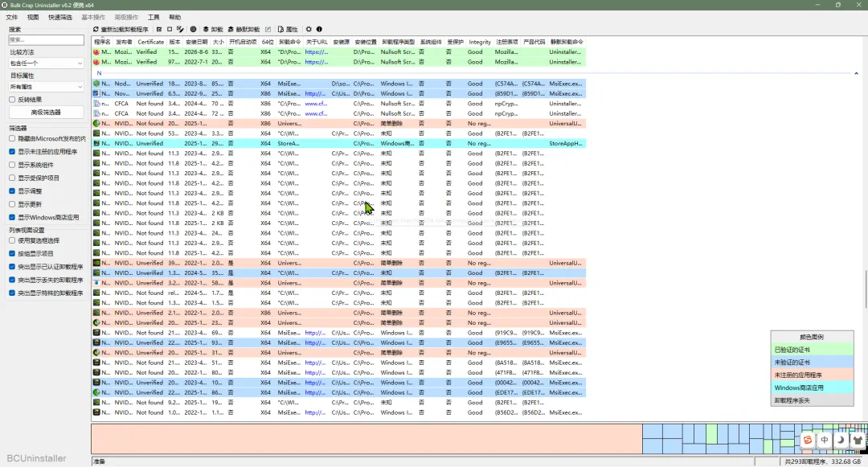Click the select-all checkmark toolbar icon
This screenshot has height=467, width=868.
(159, 29)
